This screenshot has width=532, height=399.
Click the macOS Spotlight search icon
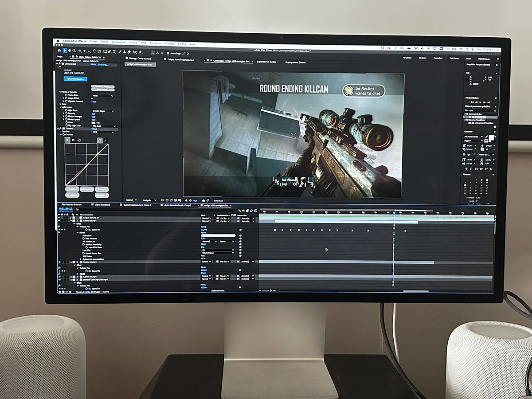point(467,49)
